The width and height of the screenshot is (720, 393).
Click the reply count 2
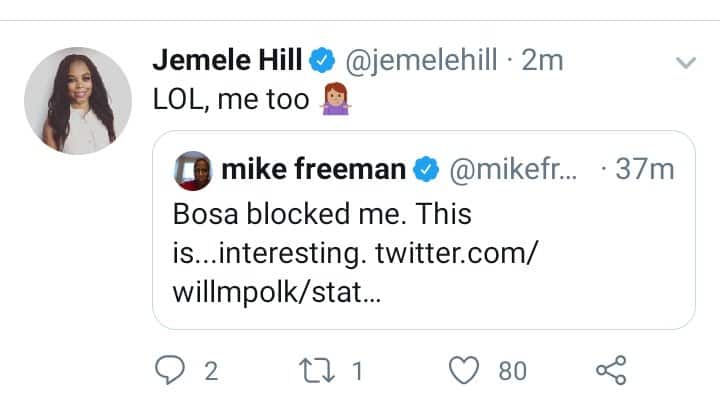211,371
